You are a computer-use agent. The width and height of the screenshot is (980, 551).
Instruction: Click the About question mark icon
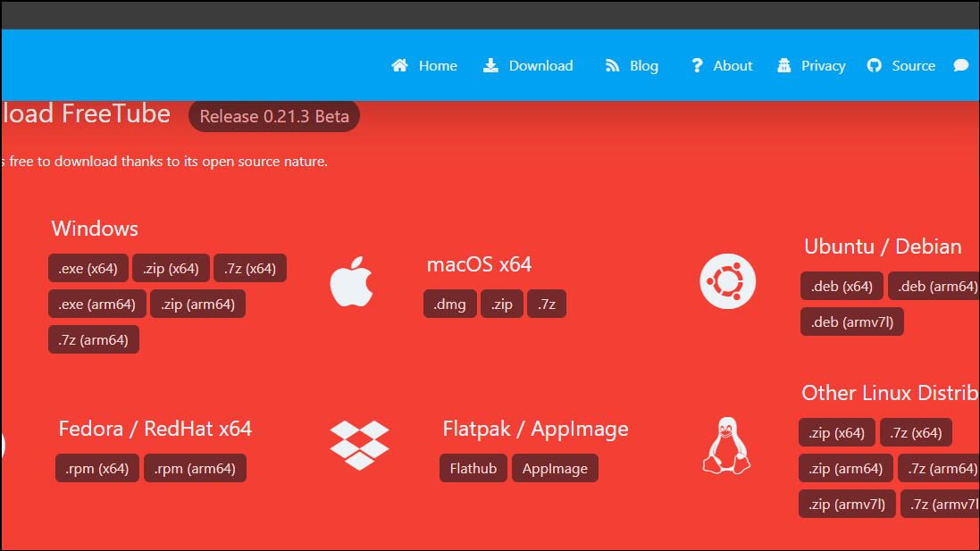click(x=697, y=65)
